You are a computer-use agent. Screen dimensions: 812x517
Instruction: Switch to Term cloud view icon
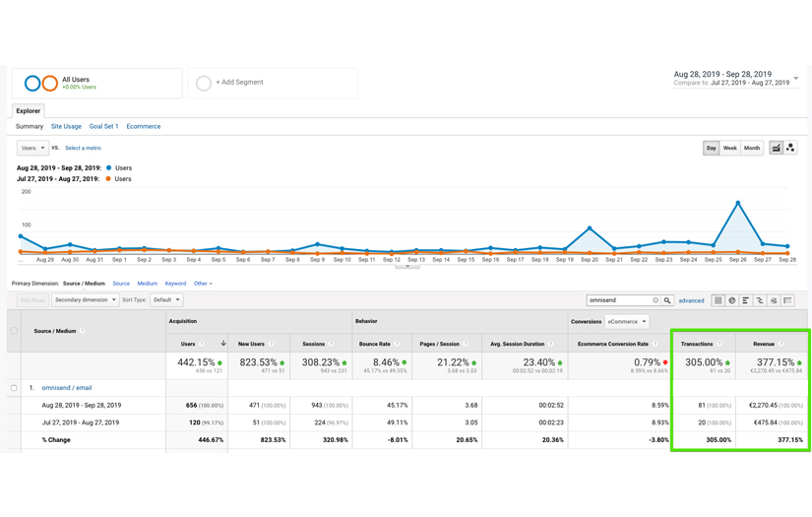[774, 300]
